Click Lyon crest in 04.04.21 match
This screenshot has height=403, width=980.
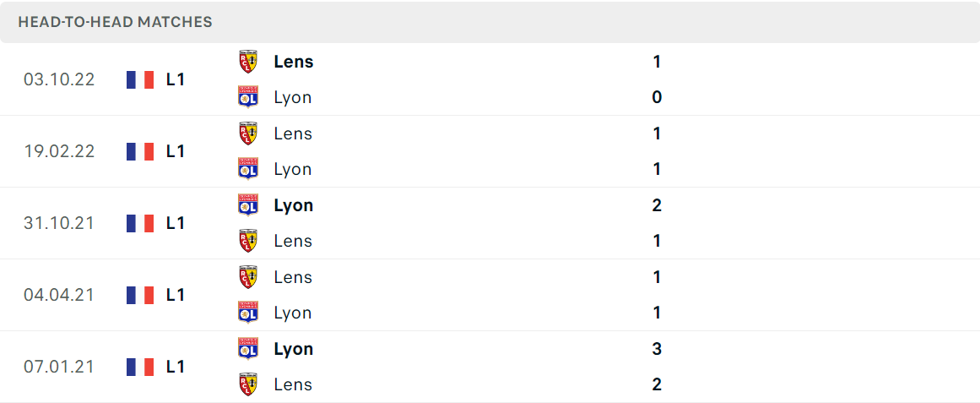pos(248,313)
